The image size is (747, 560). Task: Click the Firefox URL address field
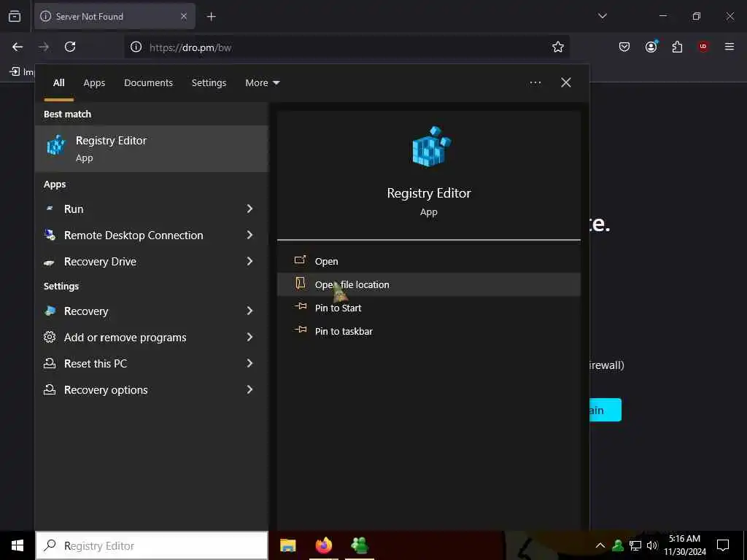coord(348,47)
